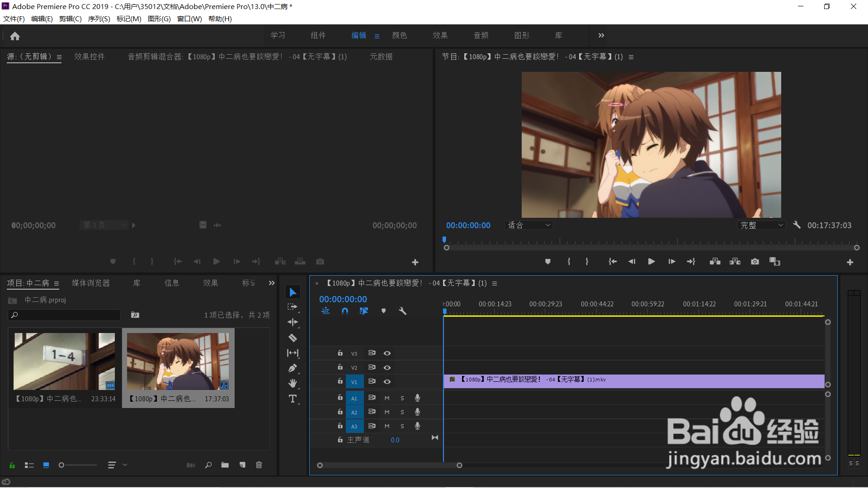Toggle V2 track visibility eye
This screenshot has height=488, width=868.
(x=387, y=368)
